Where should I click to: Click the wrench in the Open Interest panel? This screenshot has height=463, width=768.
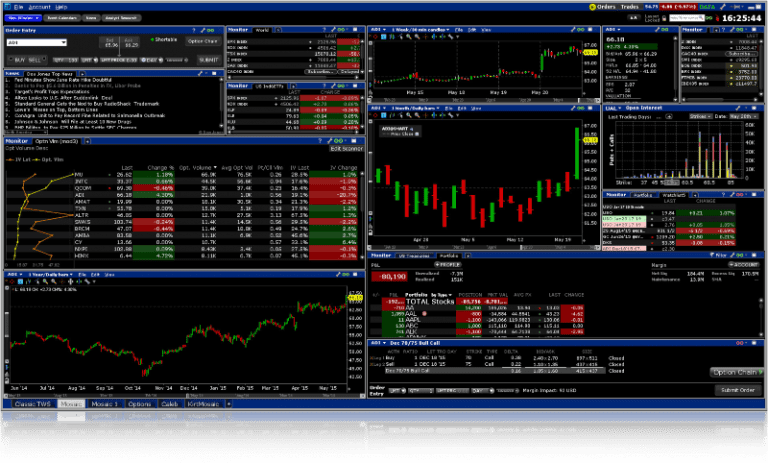(x=738, y=108)
